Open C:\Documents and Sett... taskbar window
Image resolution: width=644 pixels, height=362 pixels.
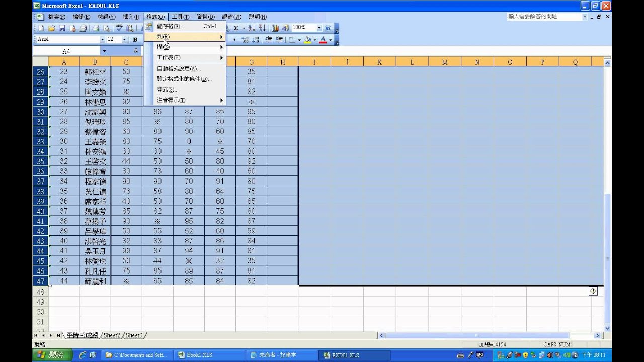138,355
